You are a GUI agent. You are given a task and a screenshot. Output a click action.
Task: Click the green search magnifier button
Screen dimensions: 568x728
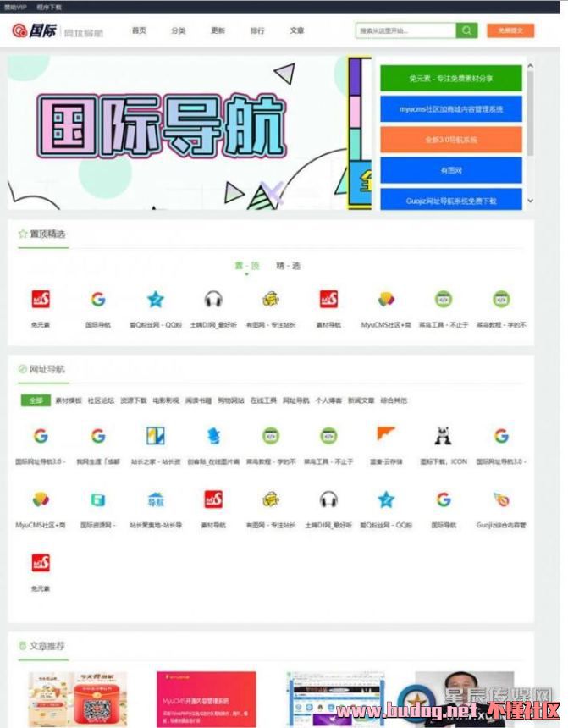click(466, 30)
